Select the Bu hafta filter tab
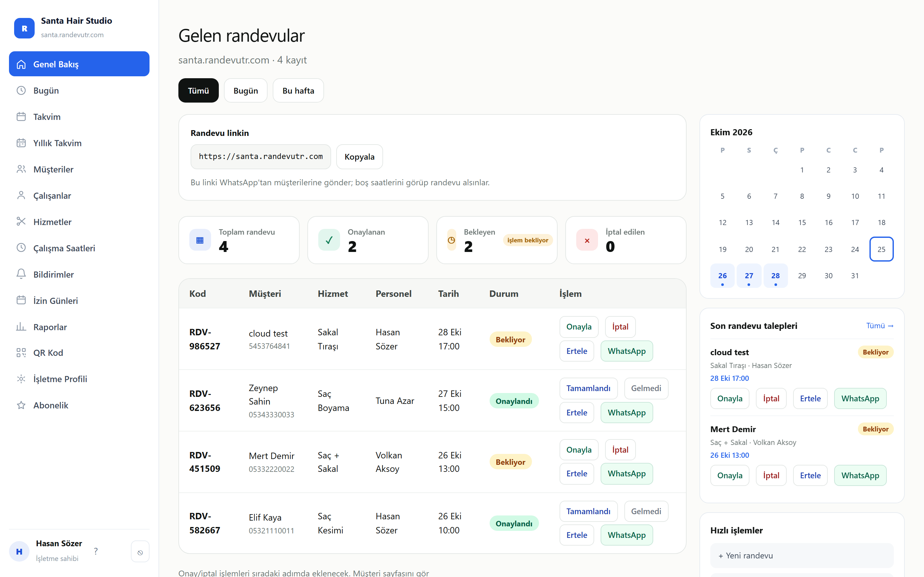Screen dimensions: 924x577 click(x=298, y=90)
